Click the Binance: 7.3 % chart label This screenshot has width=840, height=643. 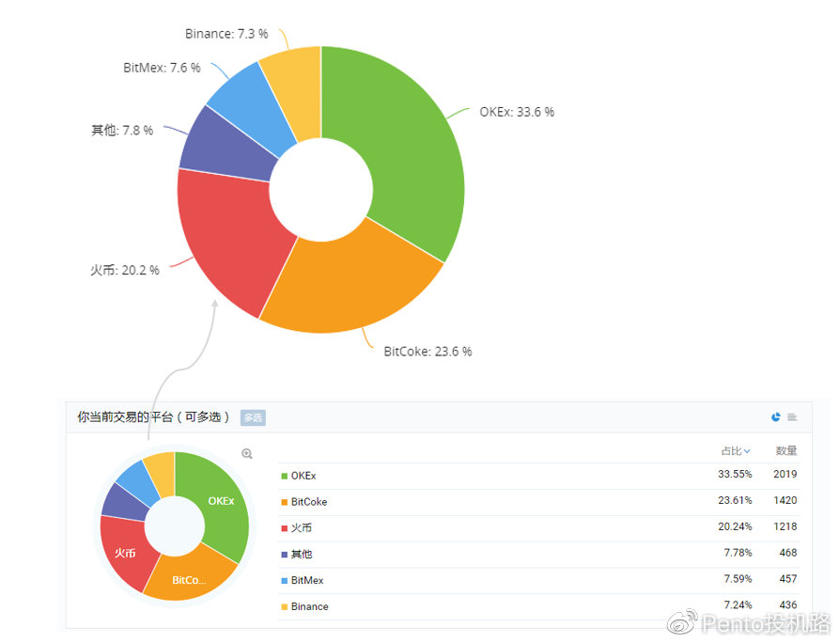point(226,34)
